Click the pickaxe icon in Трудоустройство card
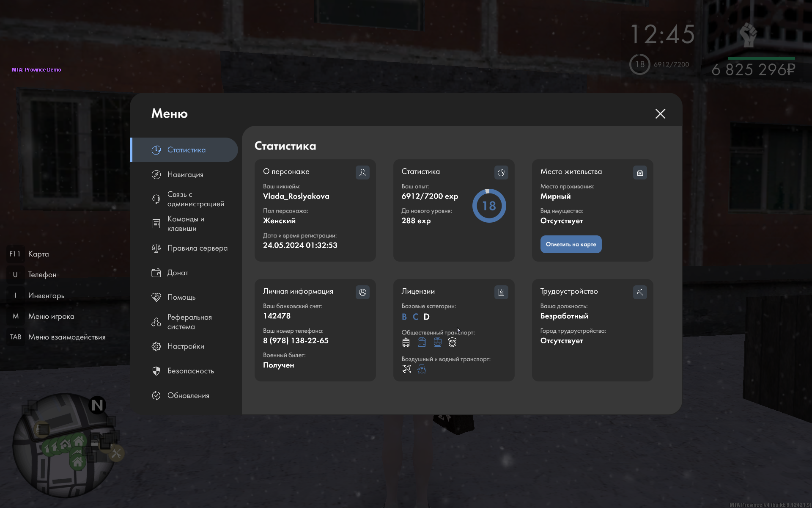The width and height of the screenshot is (812, 508). (x=640, y=292)
